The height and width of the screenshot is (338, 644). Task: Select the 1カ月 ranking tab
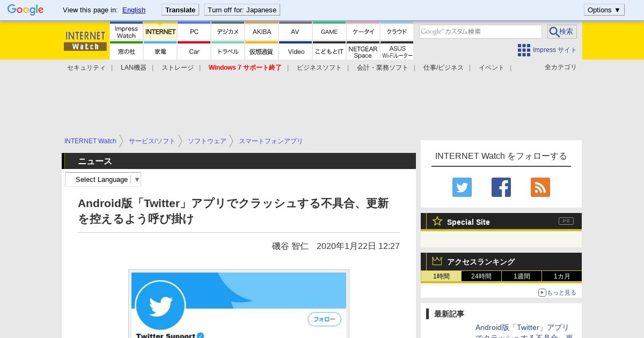pos(562,276)
